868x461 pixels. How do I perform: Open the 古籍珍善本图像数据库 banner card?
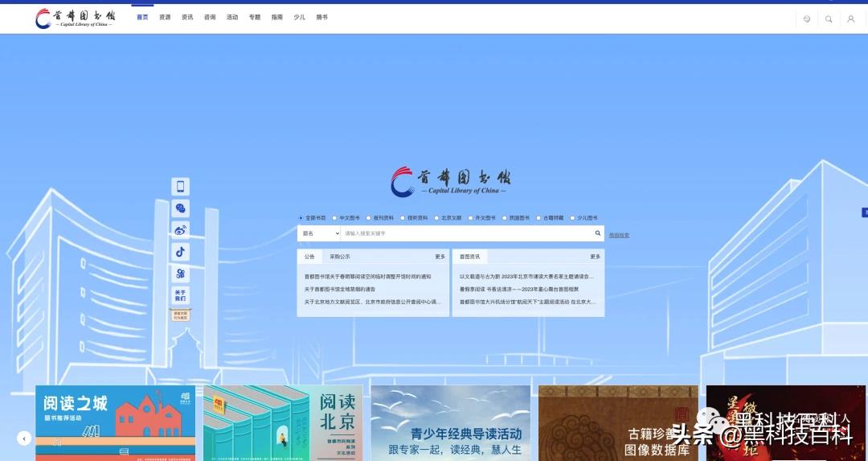(x=618, y=423)
